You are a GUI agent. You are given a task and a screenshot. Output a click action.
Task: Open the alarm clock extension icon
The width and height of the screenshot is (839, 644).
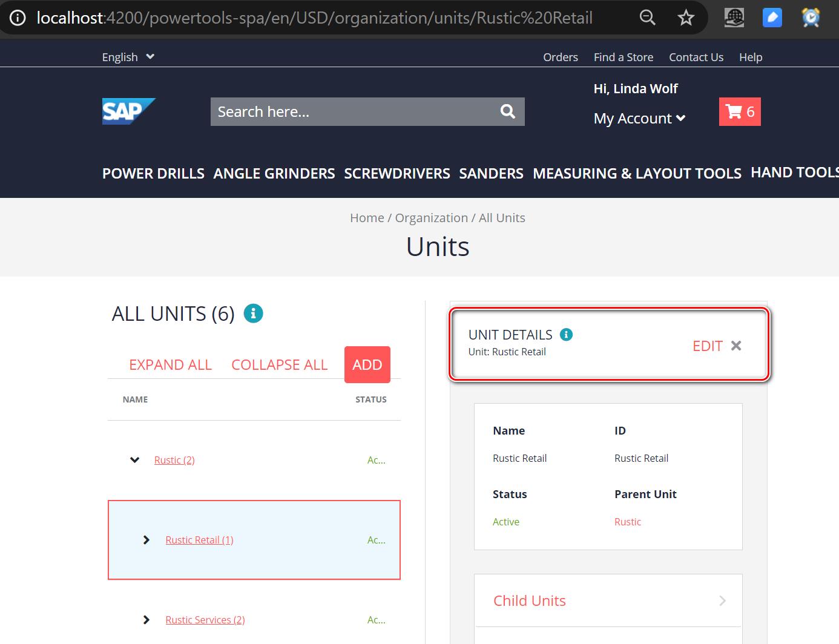click(811, 18)
